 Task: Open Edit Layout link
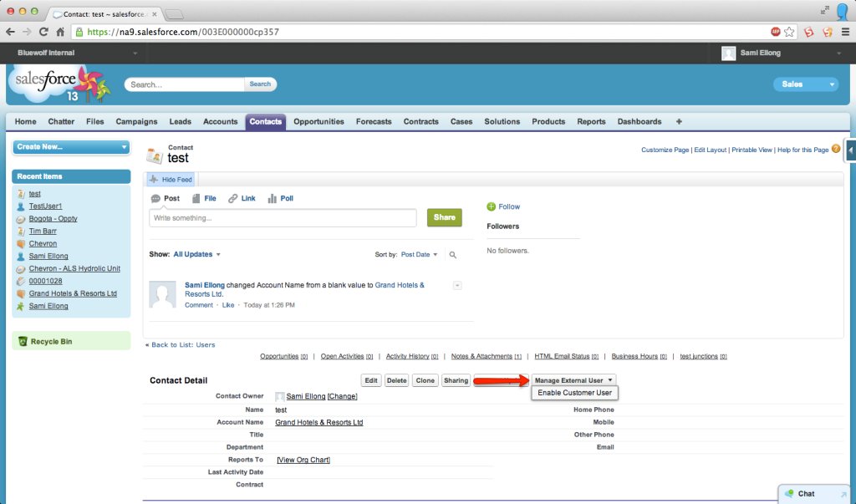click(x=711, y=150)
